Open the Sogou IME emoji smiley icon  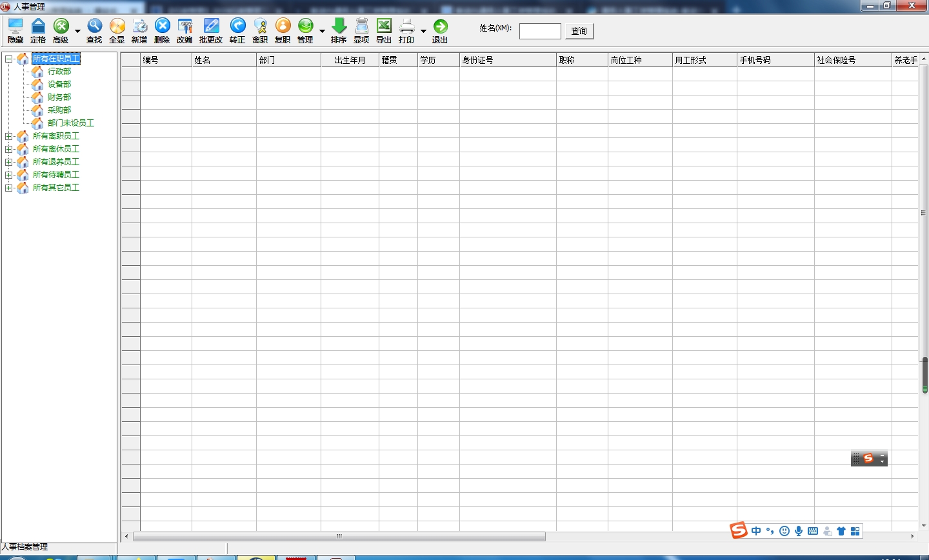784,531
